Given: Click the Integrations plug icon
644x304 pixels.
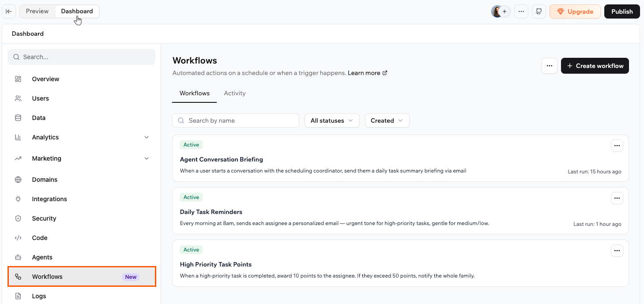Looking at the screenshot, I should [x=18, y=199].
